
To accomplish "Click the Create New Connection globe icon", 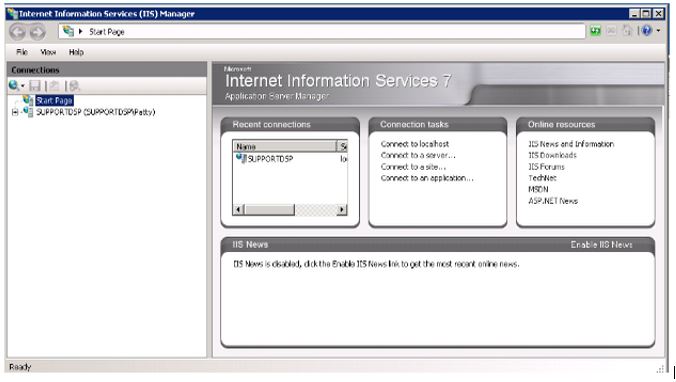I will pyautogui.click(x=14, y=86).
